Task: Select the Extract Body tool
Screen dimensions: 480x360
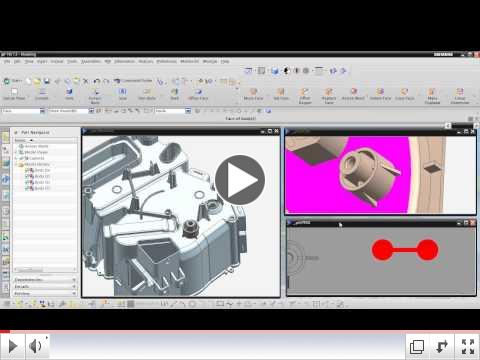Action: point(95,96)
